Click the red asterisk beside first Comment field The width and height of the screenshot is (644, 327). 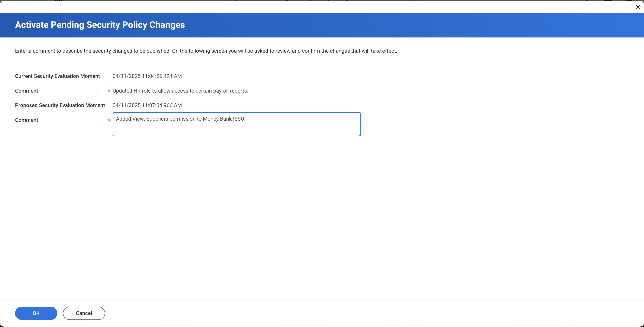(109, 91)
